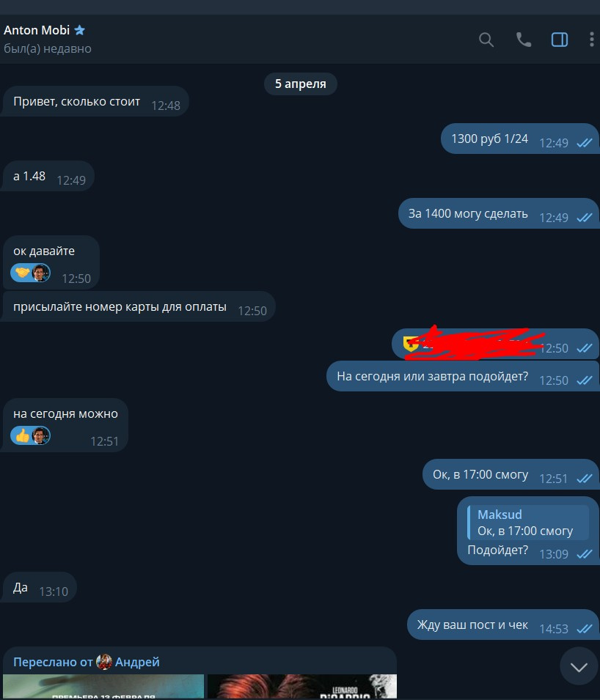Screen dimensions: 600x700
Task: Click the read checkmarks on '1300 руб 1/24'
Action: pos(585,143)
